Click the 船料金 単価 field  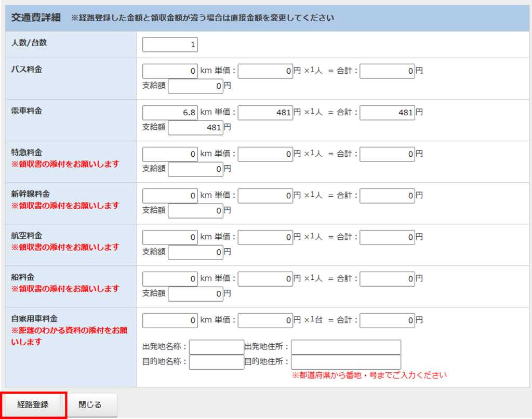pyautogui.click(x=265, y=279)
